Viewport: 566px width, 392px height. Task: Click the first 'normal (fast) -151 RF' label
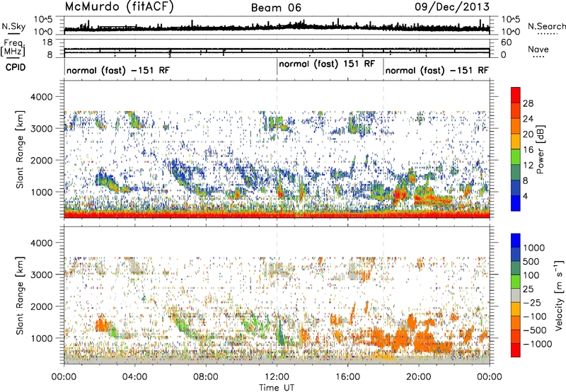118,70
